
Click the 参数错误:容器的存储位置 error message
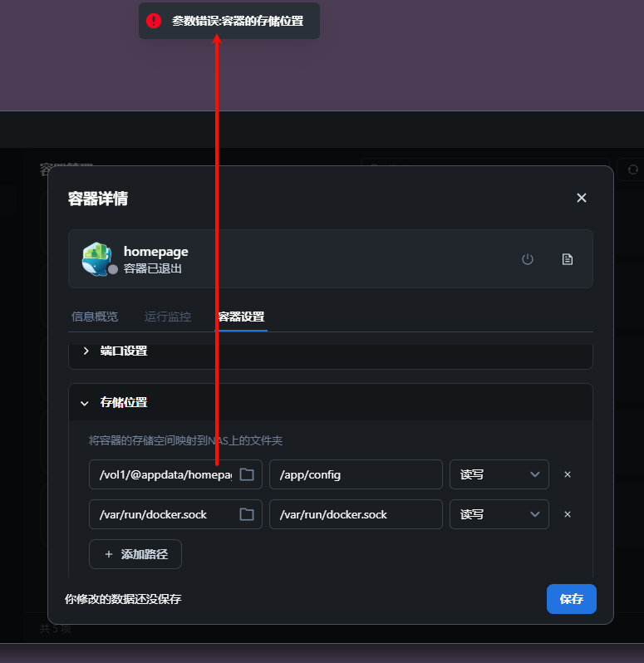237,21
